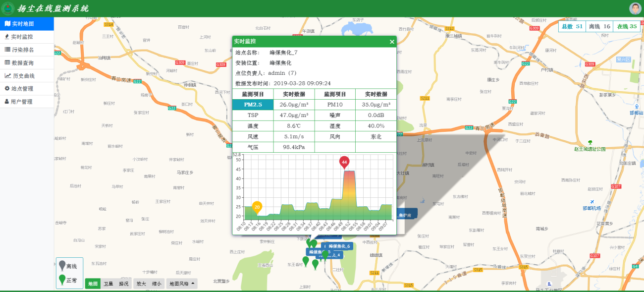Click the yellow 20 minimum marker
Image resolution: width=644 pixels, height=292 pixels.
click(x=257, y=207)
